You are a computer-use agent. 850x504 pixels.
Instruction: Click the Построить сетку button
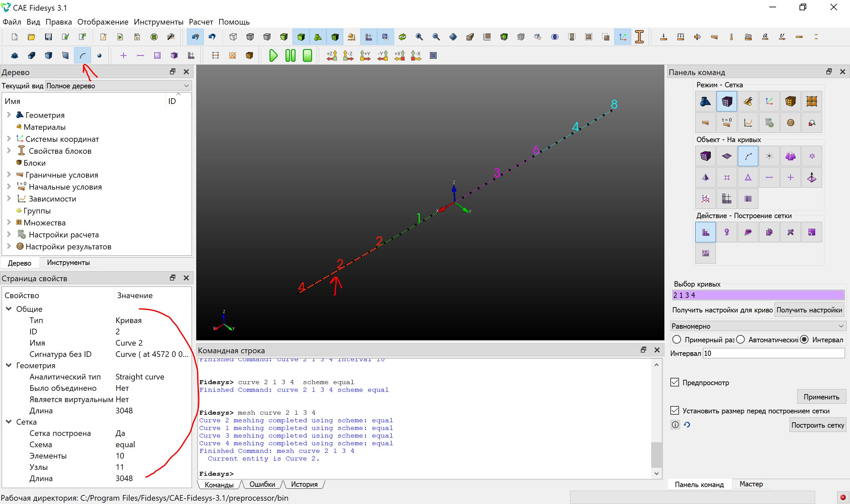coord(818,425)
